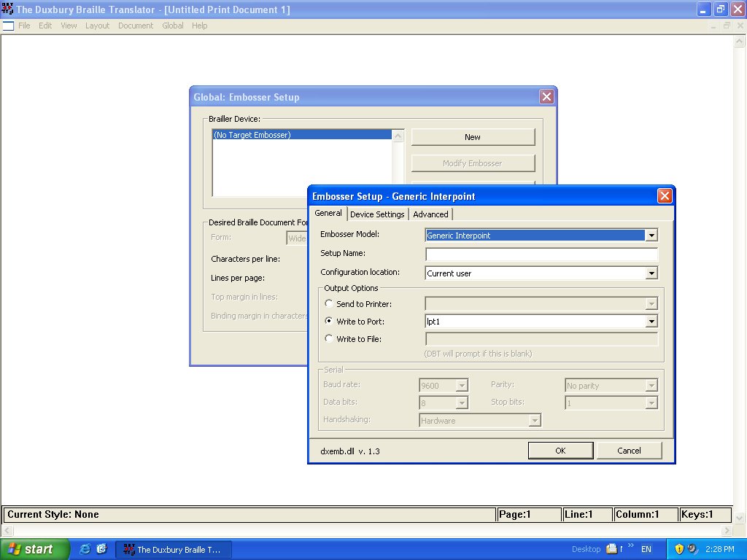Image resolution: width=747 pixels, height=560 pixels.
Task: Click Brailler Device list scroll up arrow
Action: tap(398, 135)
